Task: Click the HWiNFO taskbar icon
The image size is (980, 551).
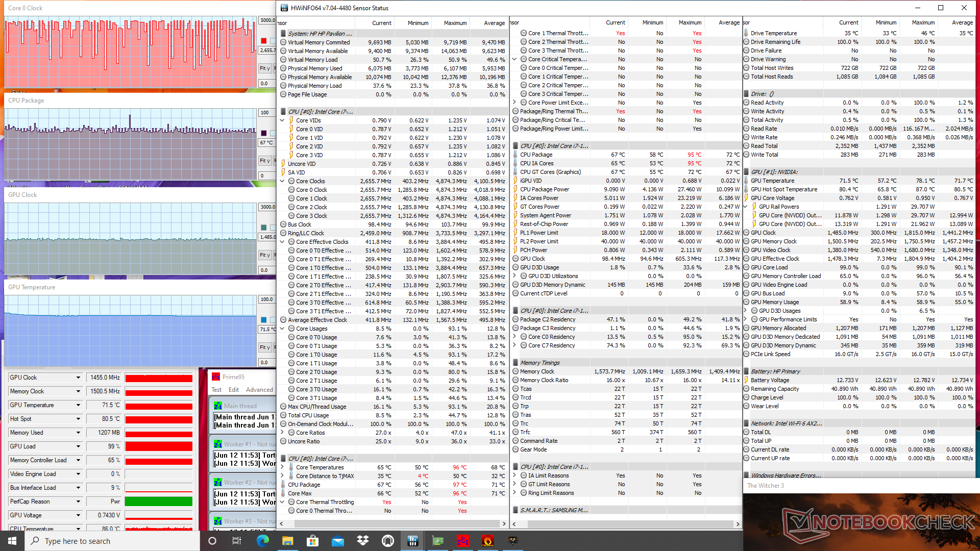Action: tap(413, 541)
